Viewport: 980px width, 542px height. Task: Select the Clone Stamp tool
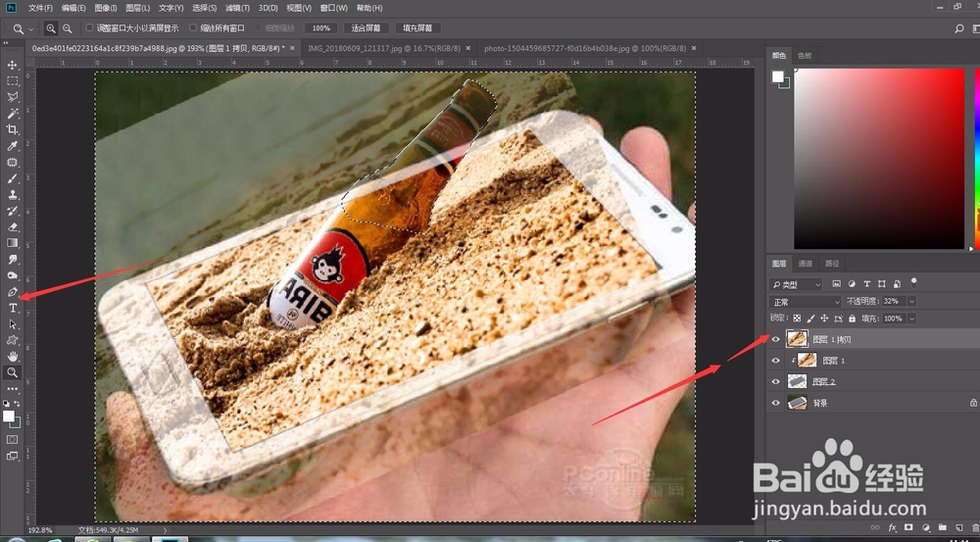coord(13,195)
